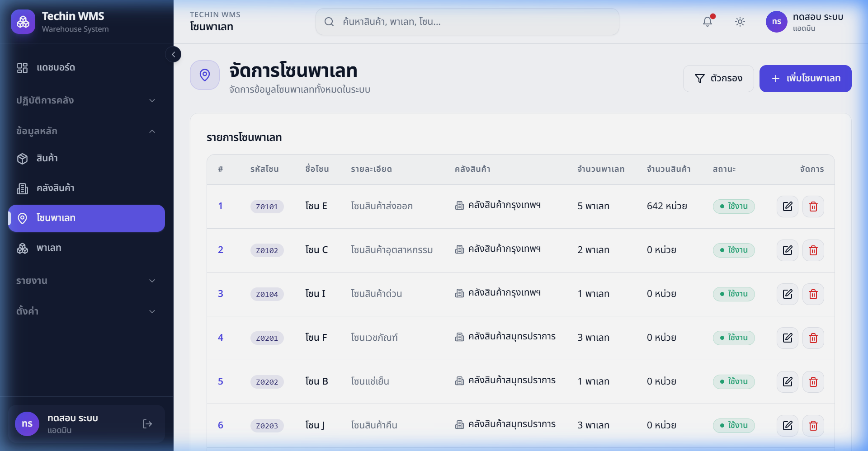Click the จำนวนพาเลท column header
868x451 pixels.
(601, 169)
